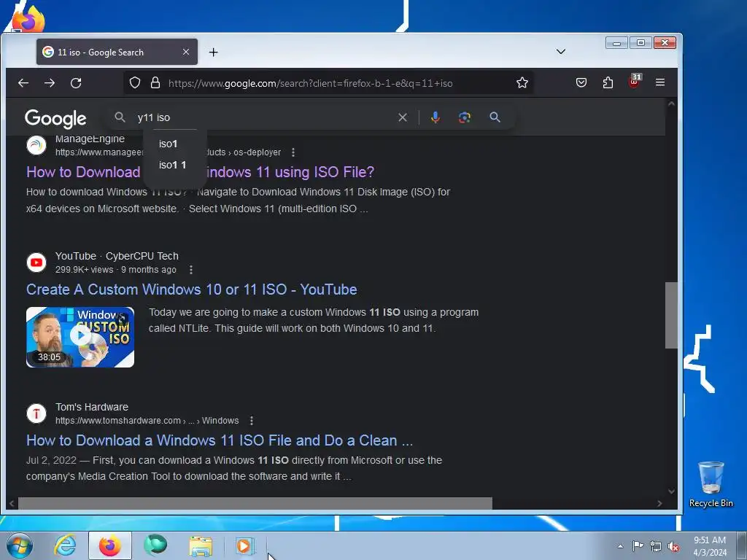Open Tom's Hardware 'How to Download a Windows 11 ISO' link
Viewport: 747px width, 560px height.
(220, 440)
